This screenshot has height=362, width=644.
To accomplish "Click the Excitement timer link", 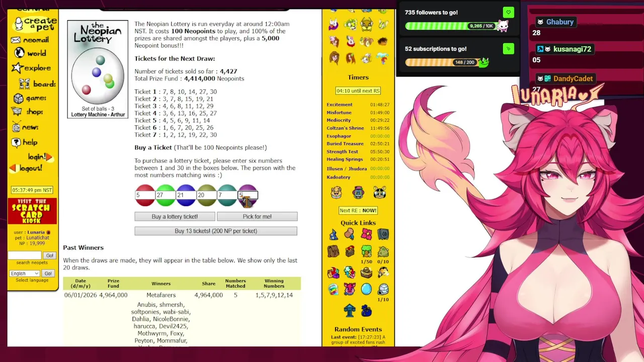I will click(340, 105).
